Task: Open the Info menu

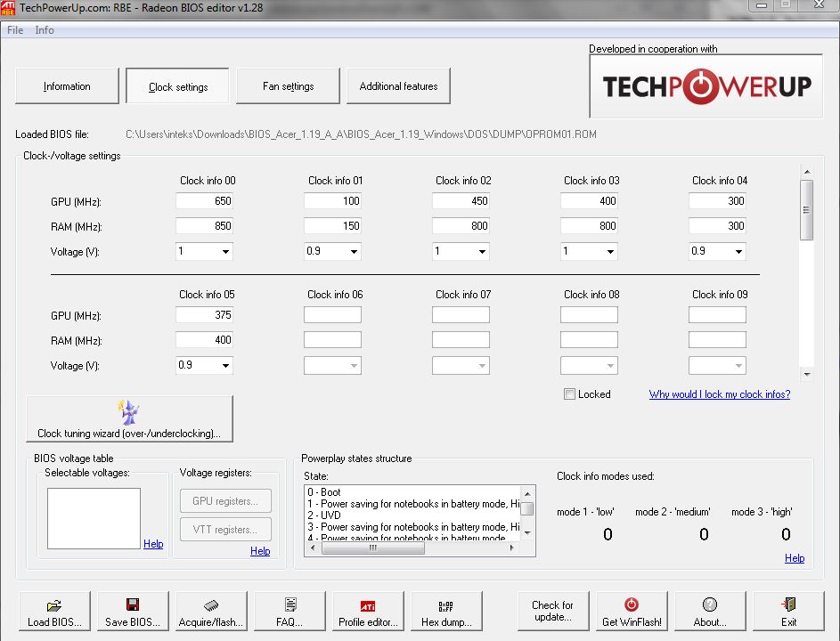Action: pyautogui.click(x=45, y=30)
